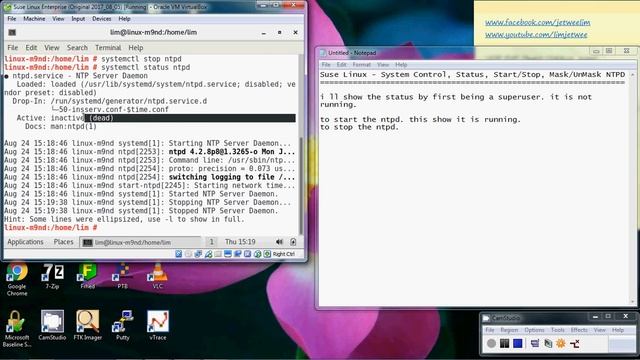Open the terminal's Terminal menu
Viewport: 640px width, 360px height.
(x=108, y=48)
